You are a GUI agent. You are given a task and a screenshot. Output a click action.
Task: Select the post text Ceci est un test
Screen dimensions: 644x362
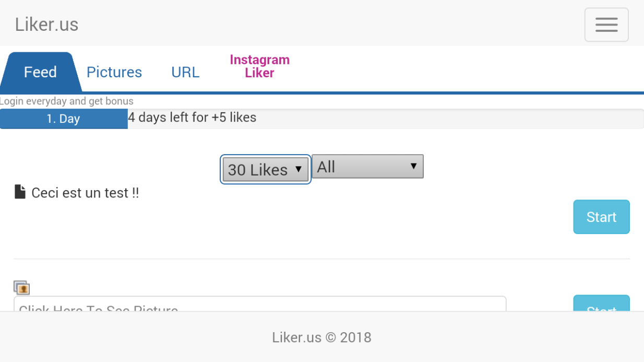click(x=85, y=193)
